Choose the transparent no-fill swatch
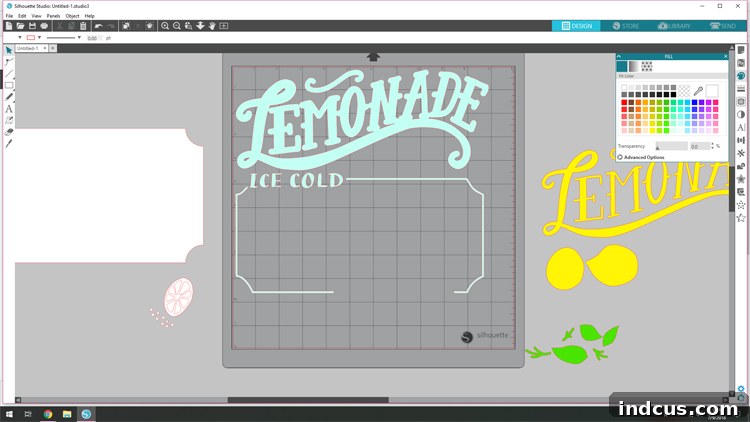Image resolution: width=750 pixels, height=422 pixels. [684, 91]
